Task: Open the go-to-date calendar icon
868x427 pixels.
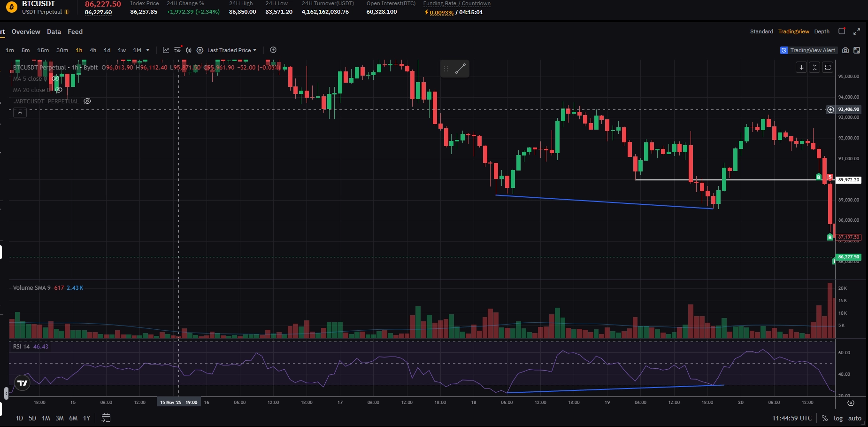Action: (106, 418)
